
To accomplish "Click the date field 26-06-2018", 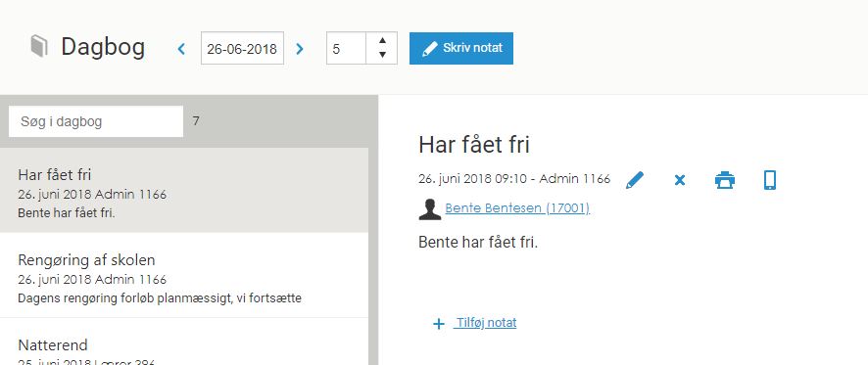I will 242,48.
